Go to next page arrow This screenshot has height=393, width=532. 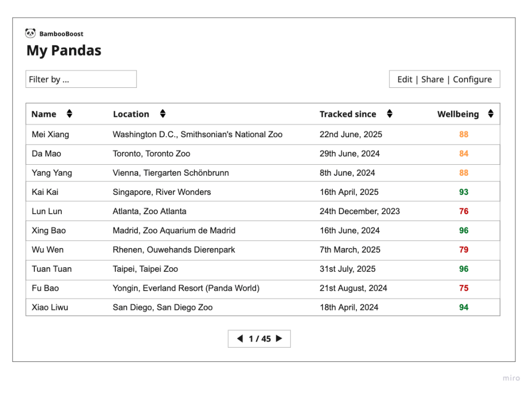point(279,338)
